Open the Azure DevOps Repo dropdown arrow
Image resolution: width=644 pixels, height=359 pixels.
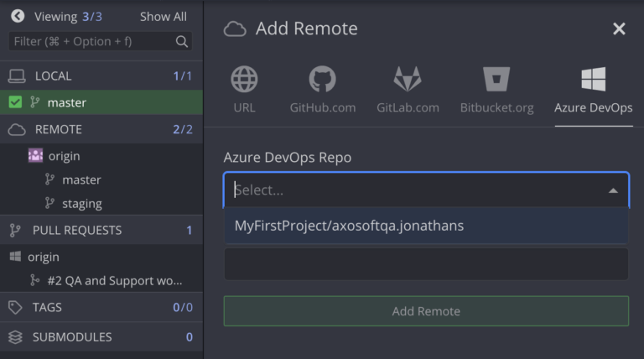pyautogui.click(x=613, y=190)
